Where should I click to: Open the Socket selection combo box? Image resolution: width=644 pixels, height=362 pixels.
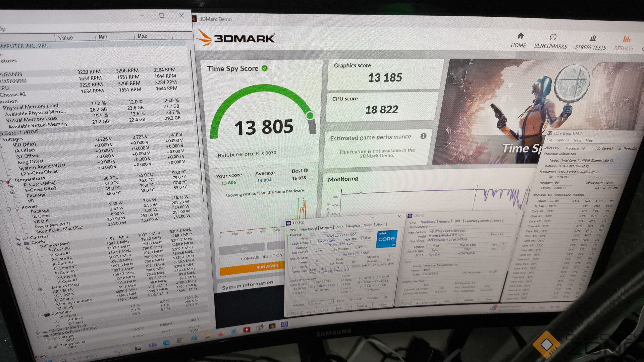(x=320, y=303)
